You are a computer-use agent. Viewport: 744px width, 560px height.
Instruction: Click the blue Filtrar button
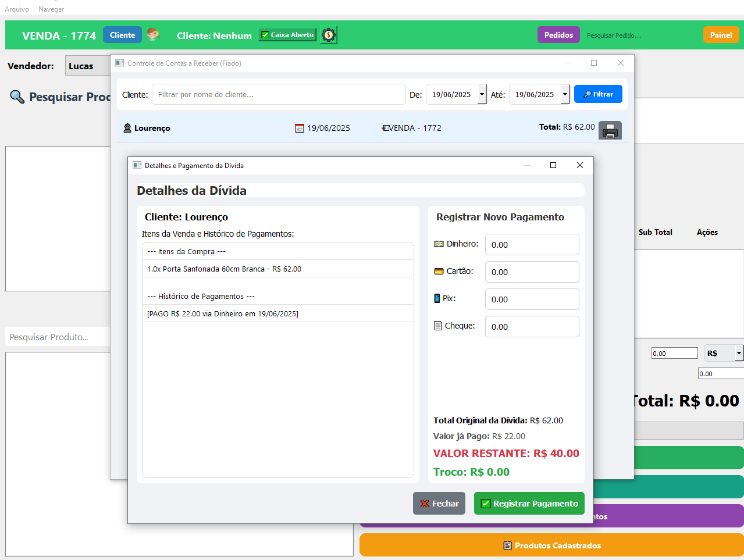pos(598,94)
